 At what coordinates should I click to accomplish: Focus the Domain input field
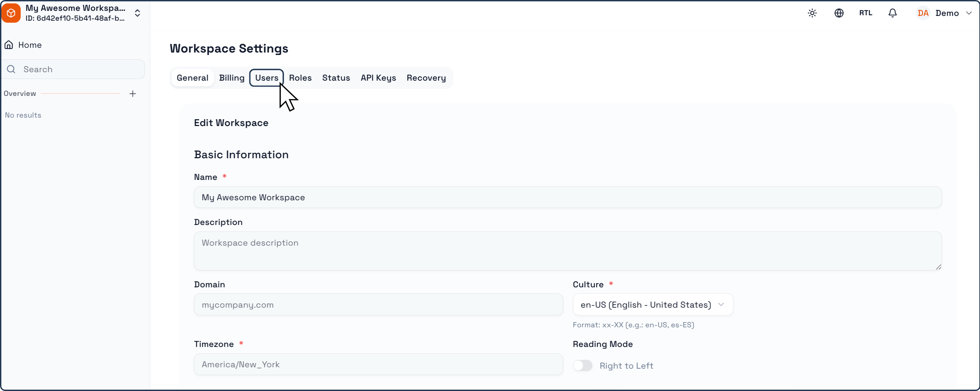[x=378, y=305]
